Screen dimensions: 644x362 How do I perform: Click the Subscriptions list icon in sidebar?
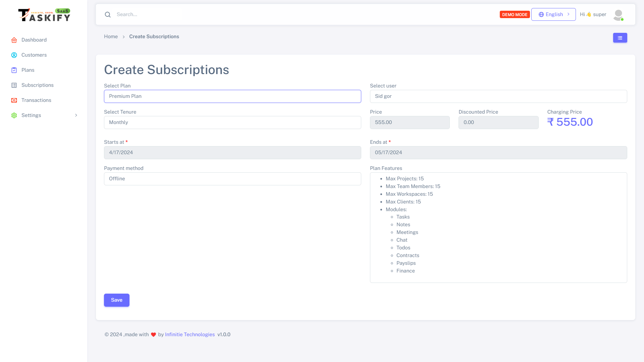(14, 85)
